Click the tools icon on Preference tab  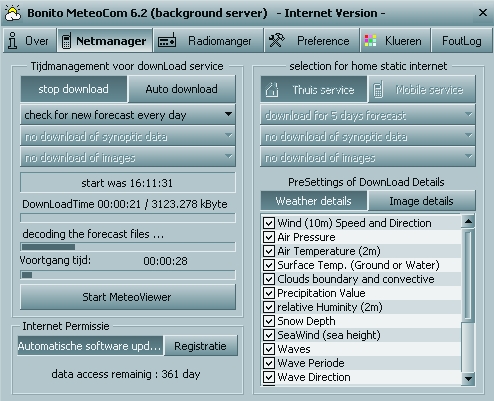pyautogui.click(x=276, y=41)
